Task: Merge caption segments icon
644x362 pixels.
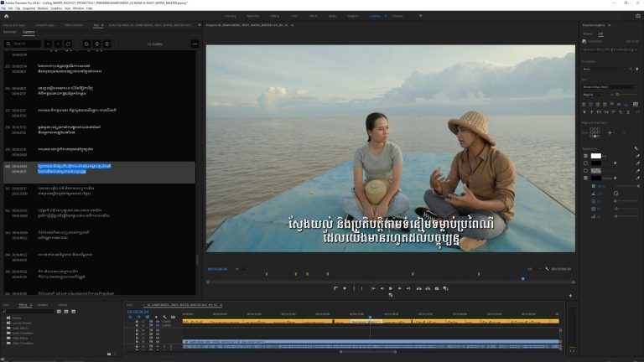Action: pyautogui.click(x=107, y=44)
